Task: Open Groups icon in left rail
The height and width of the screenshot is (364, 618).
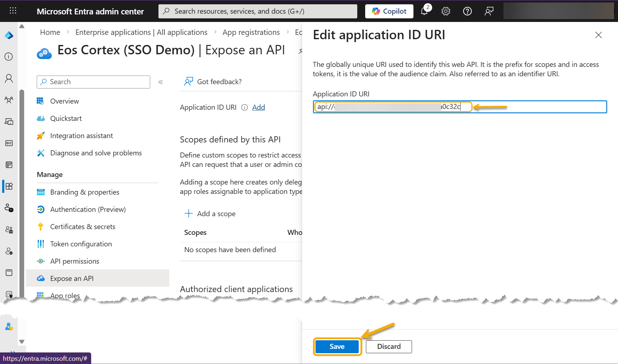Action: click(x=9, y=100)
